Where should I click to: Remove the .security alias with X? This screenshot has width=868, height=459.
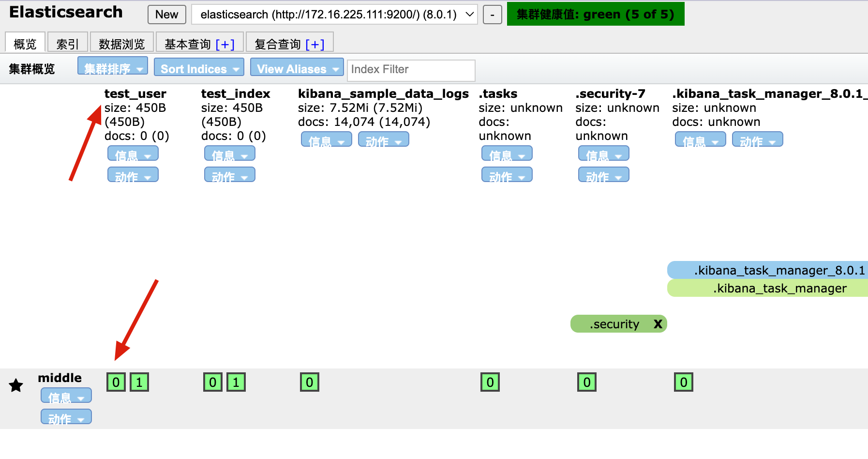658,324
